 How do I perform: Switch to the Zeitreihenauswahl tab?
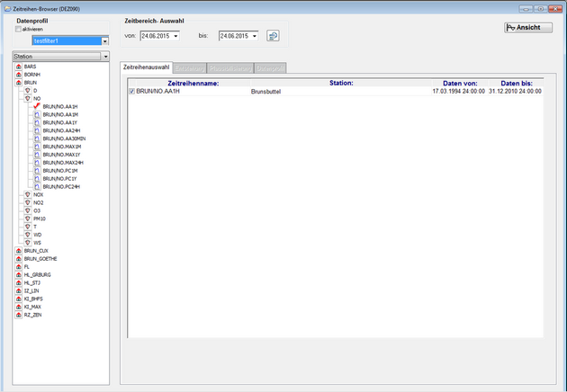tap(146, 67)
